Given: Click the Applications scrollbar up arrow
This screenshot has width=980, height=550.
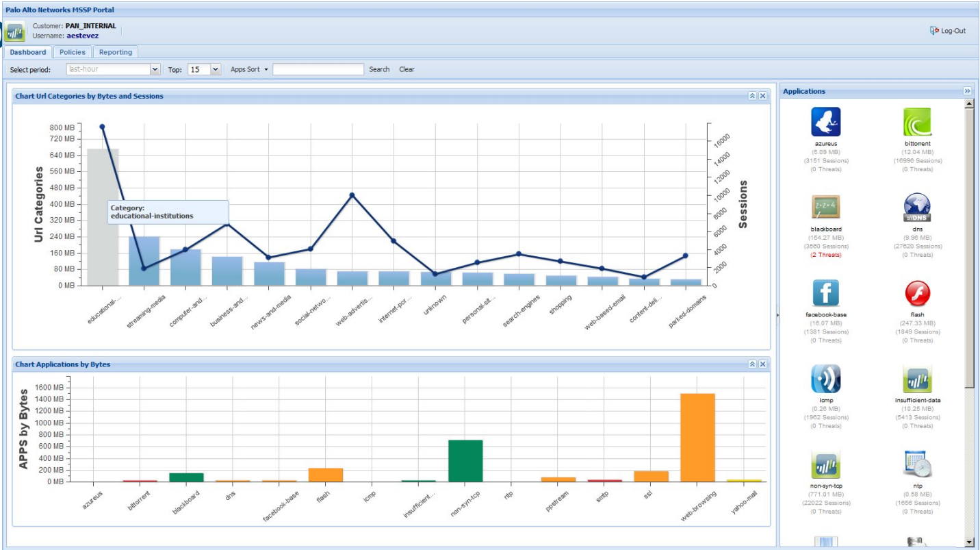Looking at the screenshot, I should (968, 104).
